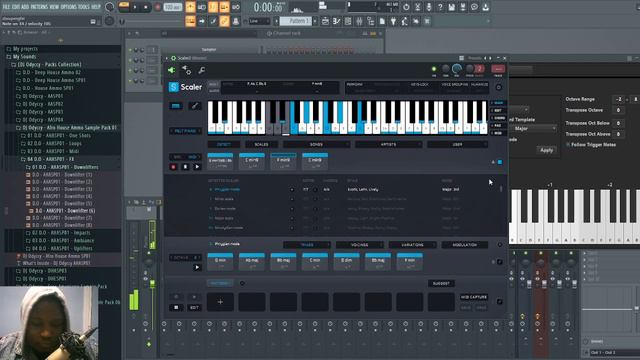Play the C min scale chord pad
This screenshot has width=640, height=360.
point(315,262)
